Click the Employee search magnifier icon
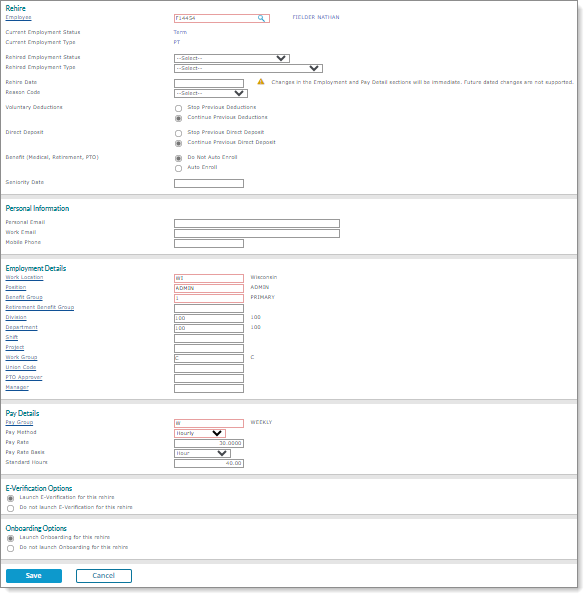The height and width of the screenshot is (598, 588). [261, 18]
